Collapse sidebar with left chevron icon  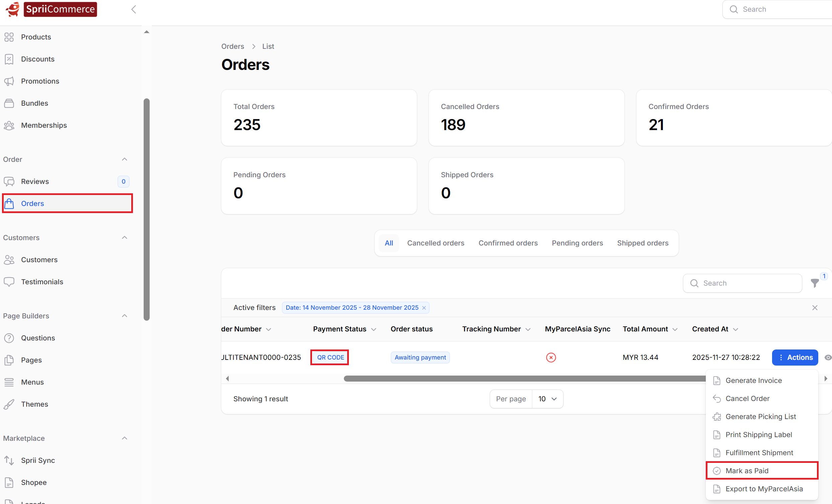click(x=134, y=9)
